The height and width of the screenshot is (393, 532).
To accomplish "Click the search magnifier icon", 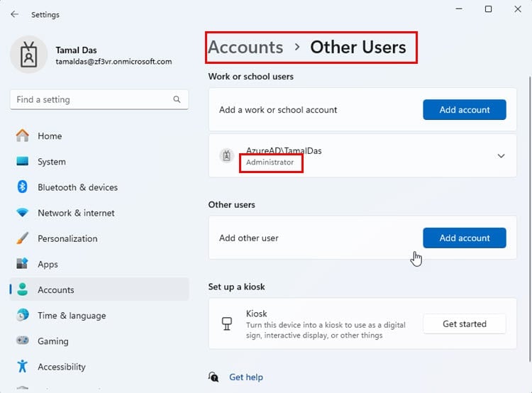I will pyautogui.click(x=177, y=99).
